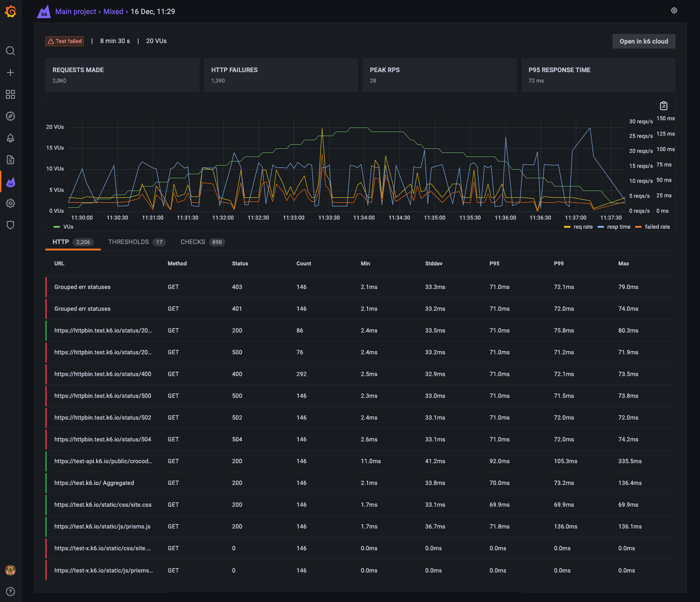
Task: Click the clipboard icon above the chart
Action: click(x=664, y=106)
